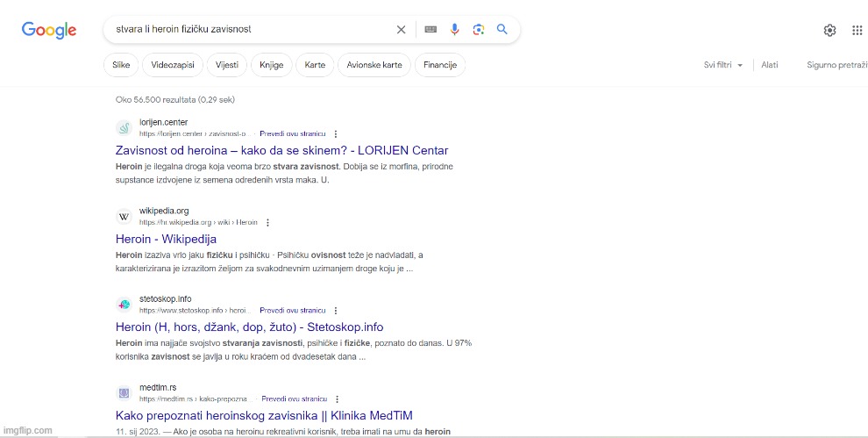Click the blue magnifier search button
Viewport: 868px width, 438px height.
502,29
